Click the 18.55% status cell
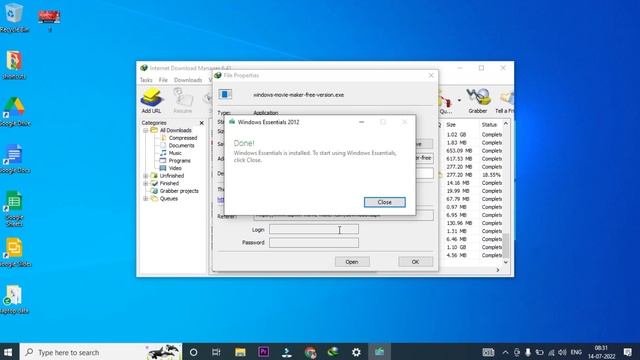The width and height of the screenshot is (640, 360). pos(491,175)
